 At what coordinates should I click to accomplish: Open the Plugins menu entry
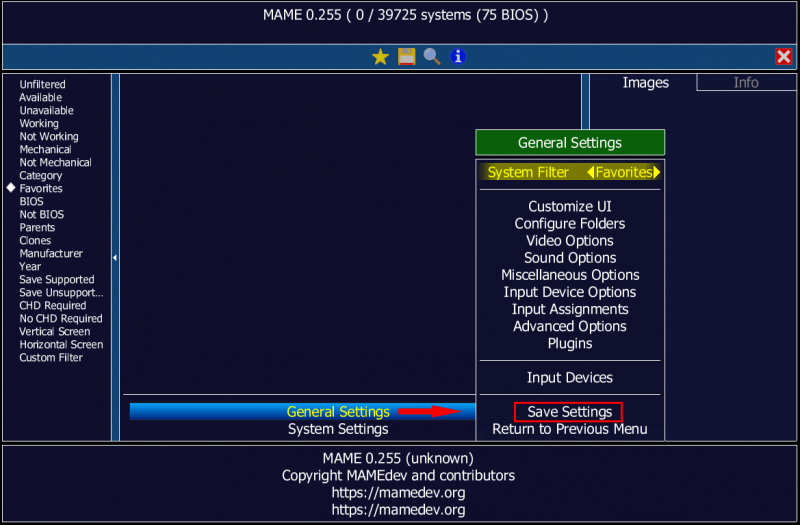point(570,343)
